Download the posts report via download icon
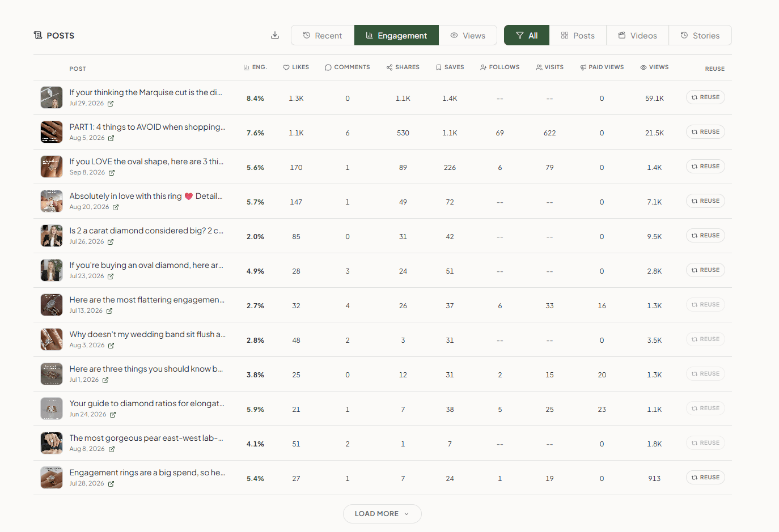Viewport: 779px width, 532px height. pos(275,35)
